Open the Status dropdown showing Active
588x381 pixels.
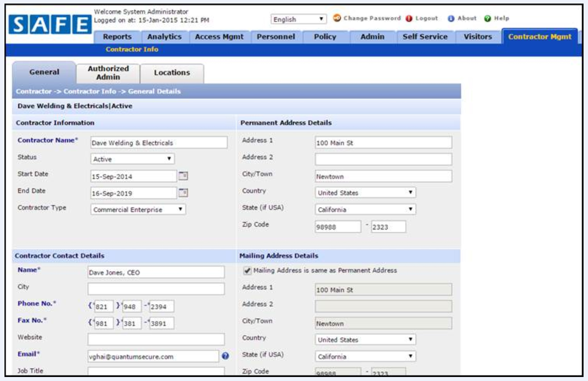pyautogui.click(x=133, y=158)
